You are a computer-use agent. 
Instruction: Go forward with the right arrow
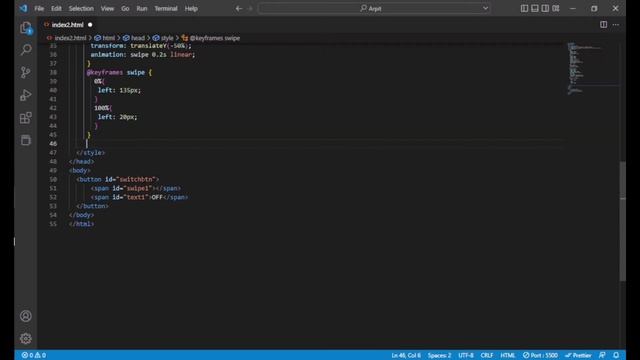click(x=250, y=8)
